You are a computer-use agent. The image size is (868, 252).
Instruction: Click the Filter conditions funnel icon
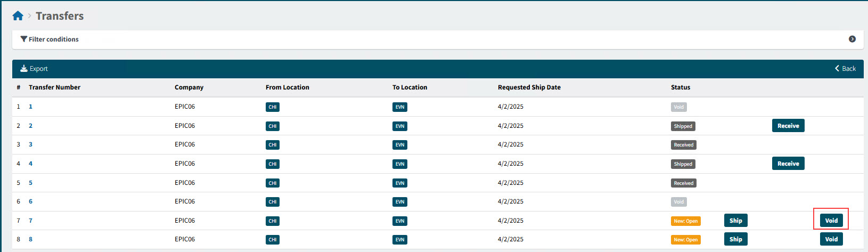pyautogui.click(x=23, y=39)
